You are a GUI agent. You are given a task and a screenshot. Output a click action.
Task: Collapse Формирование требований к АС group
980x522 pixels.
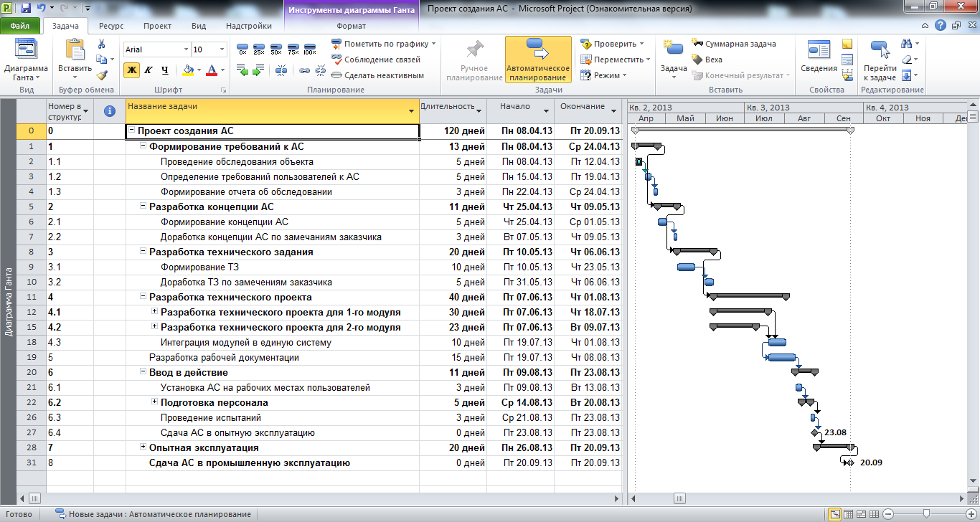143,146
